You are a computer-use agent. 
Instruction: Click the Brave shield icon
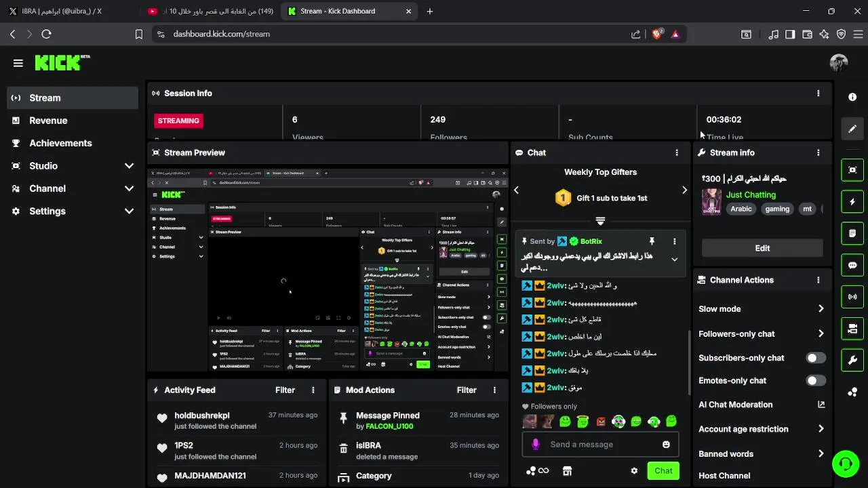point(656,34)
